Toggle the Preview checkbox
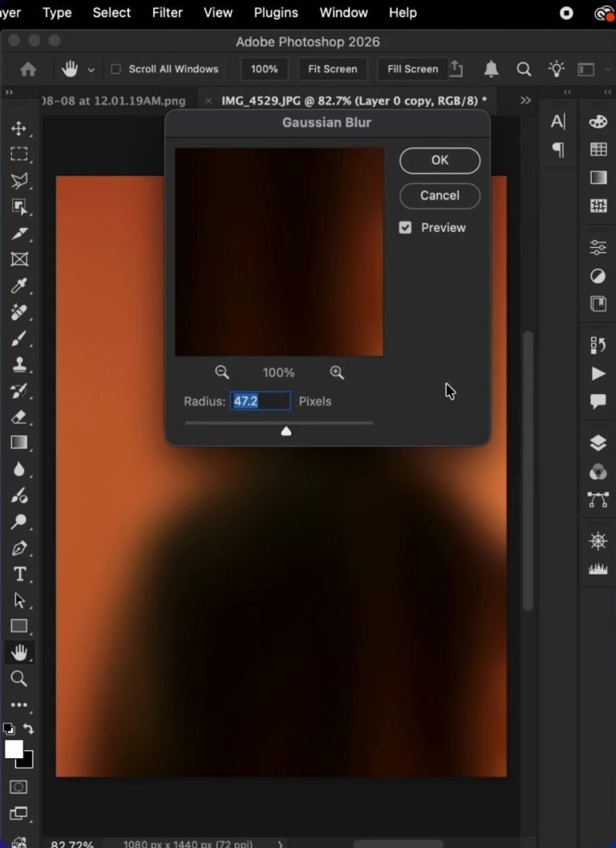The image size is (616, 848). point(405,228)
